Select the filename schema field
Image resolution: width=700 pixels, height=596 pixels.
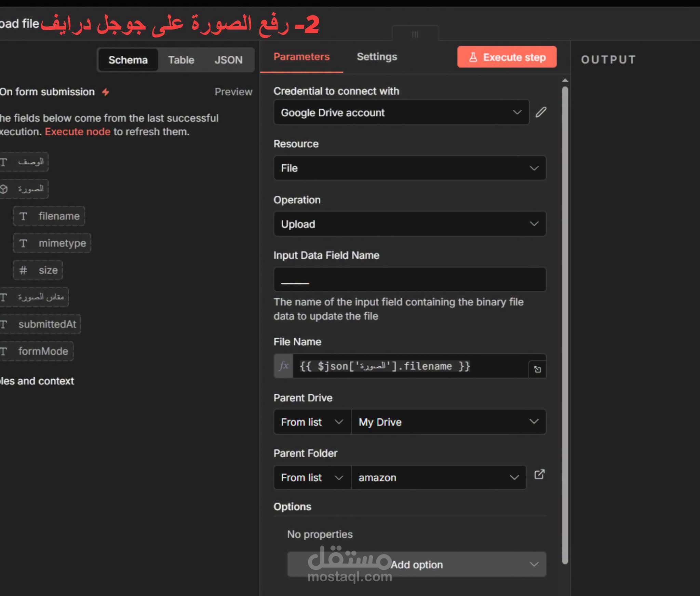point(49,216)
